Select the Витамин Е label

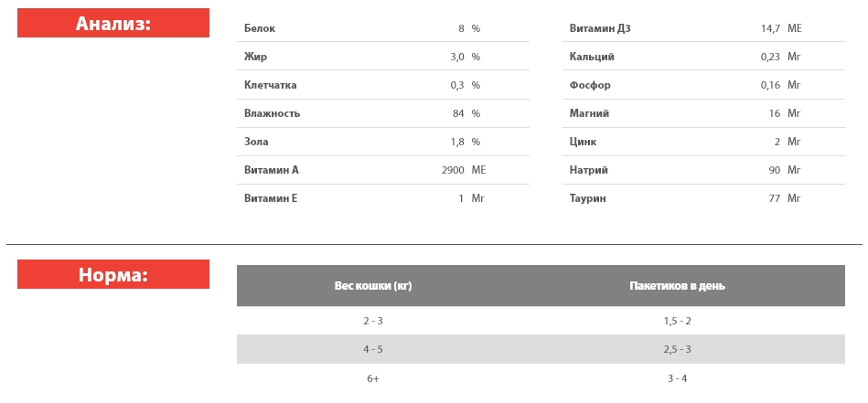(271, 198)
